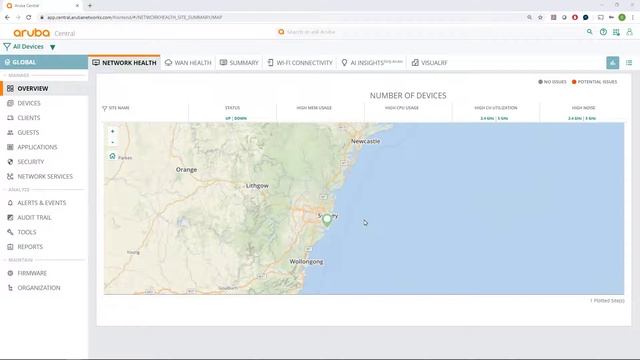Click the Organization icon

pyautogui.click(x=10, y=288)
